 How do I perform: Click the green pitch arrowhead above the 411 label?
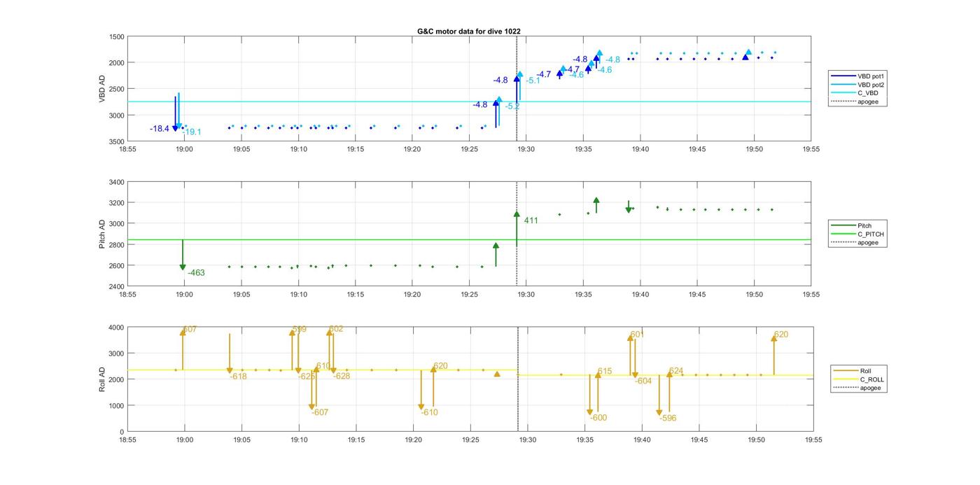tap(517, 214)
